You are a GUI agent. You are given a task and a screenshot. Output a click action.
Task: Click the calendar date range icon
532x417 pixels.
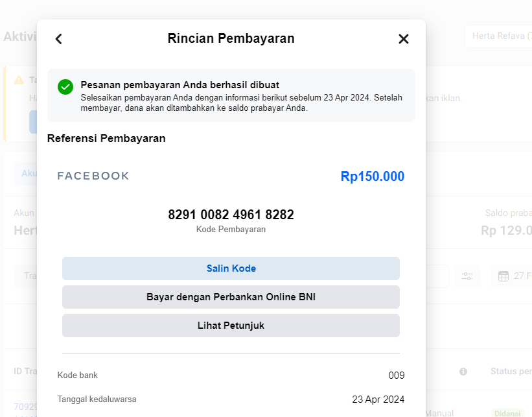point(503,276)
